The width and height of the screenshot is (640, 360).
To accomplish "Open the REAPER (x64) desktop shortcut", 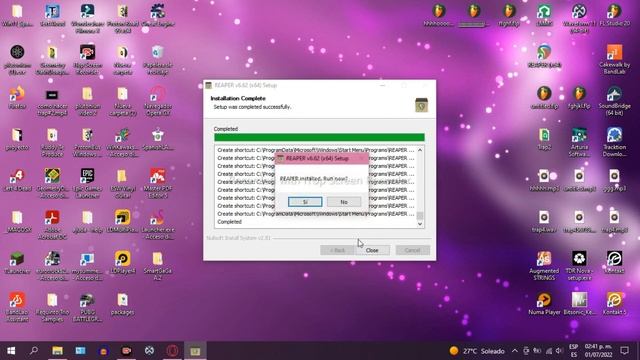I will pos(544,56).
